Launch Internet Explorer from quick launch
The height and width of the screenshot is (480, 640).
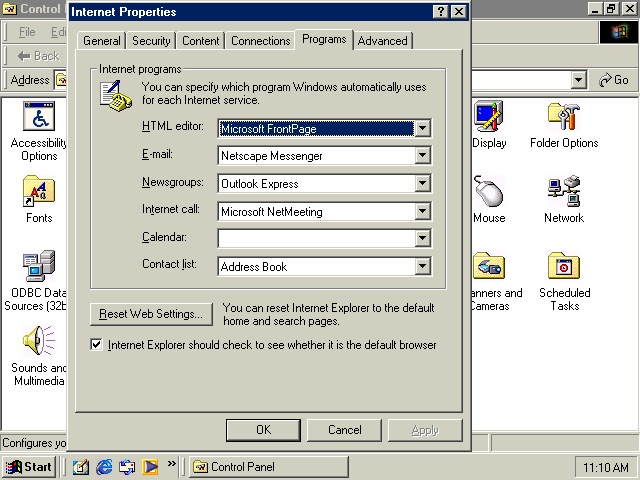(104, 467)
